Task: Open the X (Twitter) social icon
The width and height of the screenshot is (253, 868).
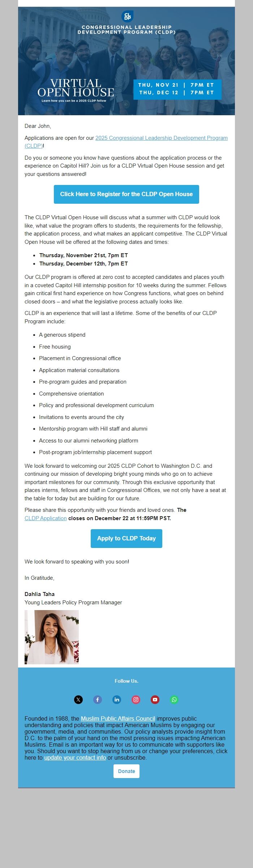Action: (x=79, y=699)
